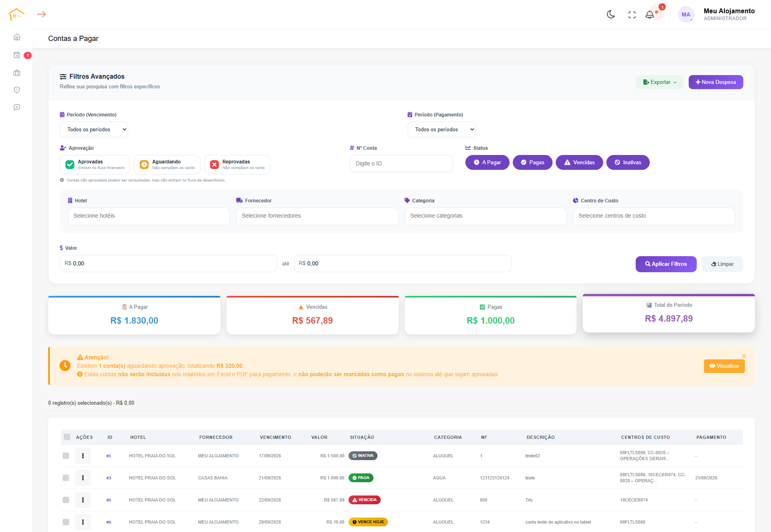Click the Limpar button

tap(722, 264)
